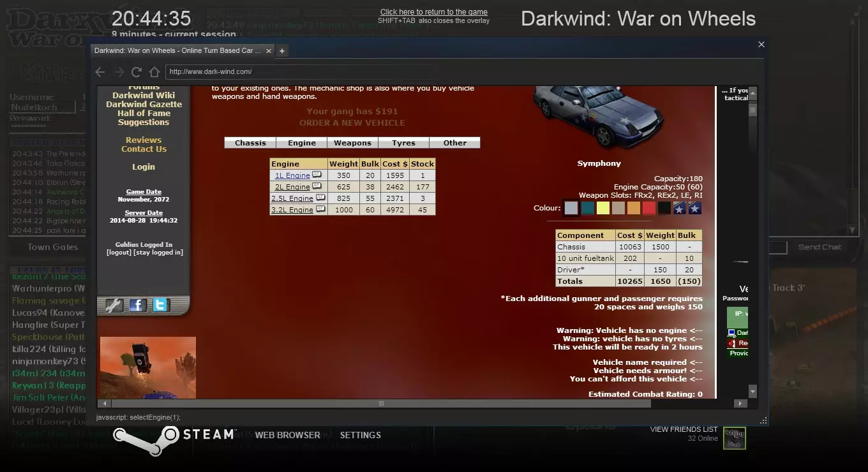The width and height of the screenshot is (868, 472).
Task: Open the Reviews link
Action: pyautogui.click(x=144, y=140)
